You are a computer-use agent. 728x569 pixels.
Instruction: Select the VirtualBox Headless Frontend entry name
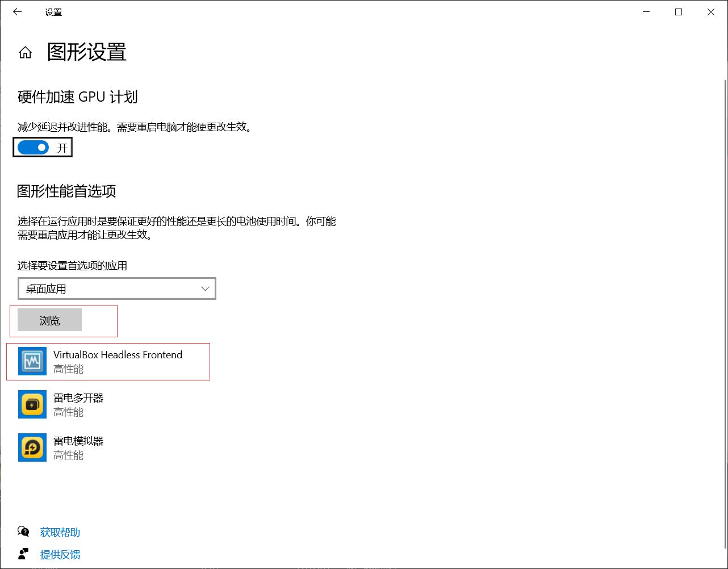click(x=118, y=355)
